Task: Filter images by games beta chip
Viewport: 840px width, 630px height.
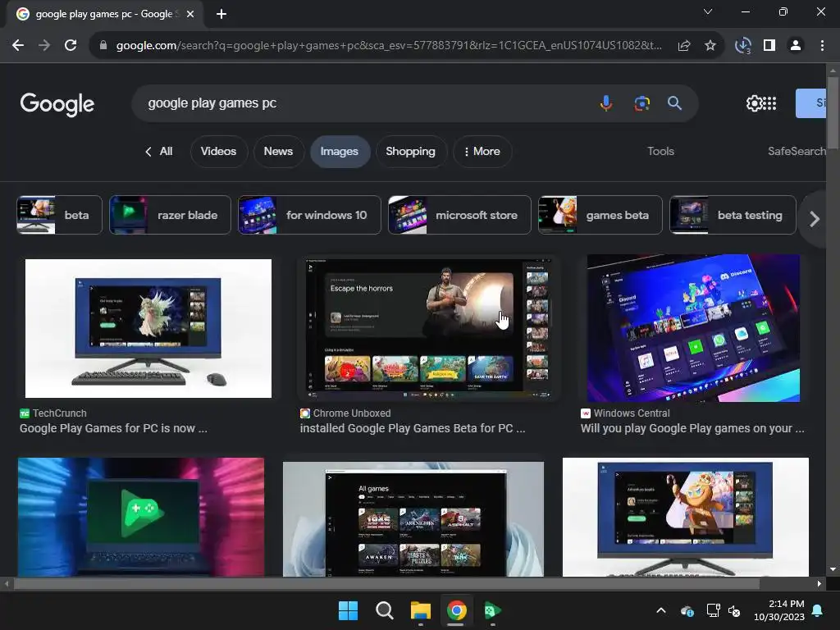Action: coord(600,215)
